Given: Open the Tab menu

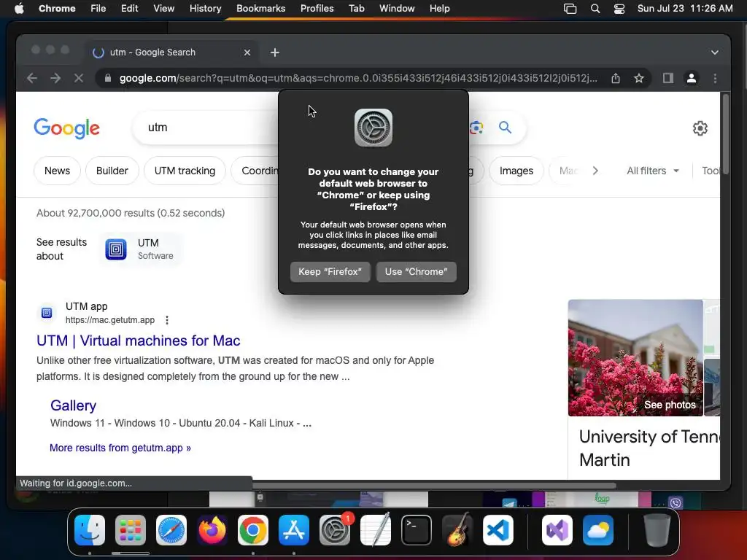Looking at the screenshot, I should pyautogui.click(x=356, y=8).
